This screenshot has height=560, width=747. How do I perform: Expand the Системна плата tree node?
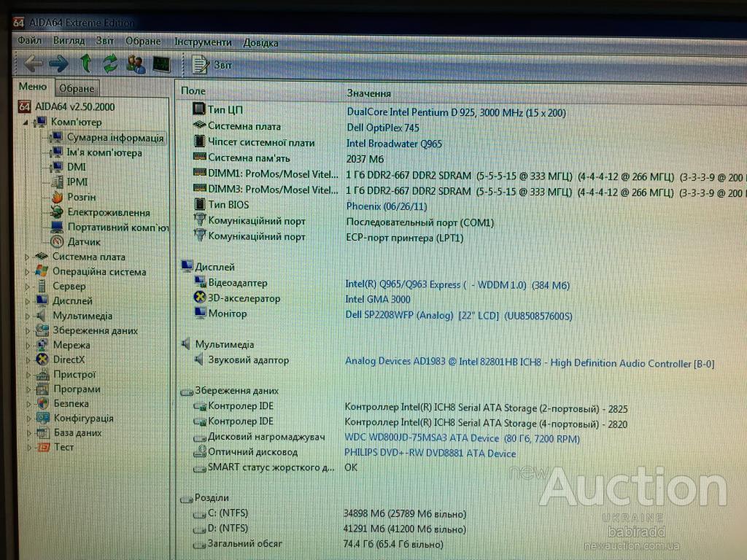tap(28, 257)
